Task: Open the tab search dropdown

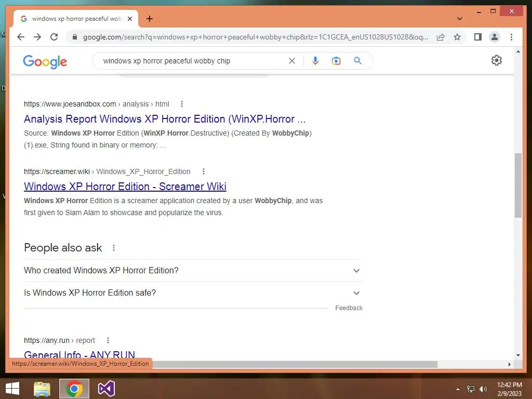Action: [x=460, y=19]
